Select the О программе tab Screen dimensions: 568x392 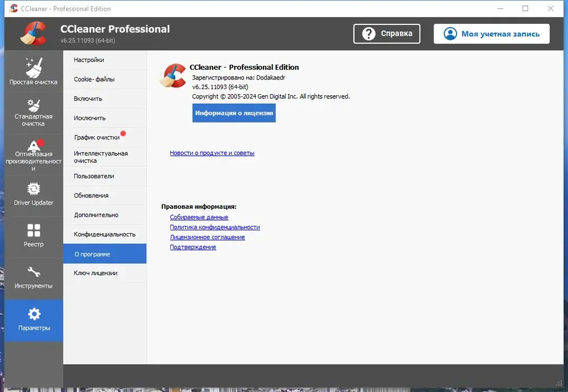(105, 254)
